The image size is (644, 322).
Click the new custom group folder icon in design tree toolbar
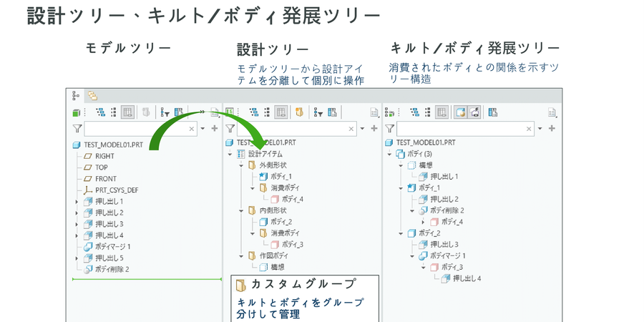pyautogui.click(x=300, y=112)
